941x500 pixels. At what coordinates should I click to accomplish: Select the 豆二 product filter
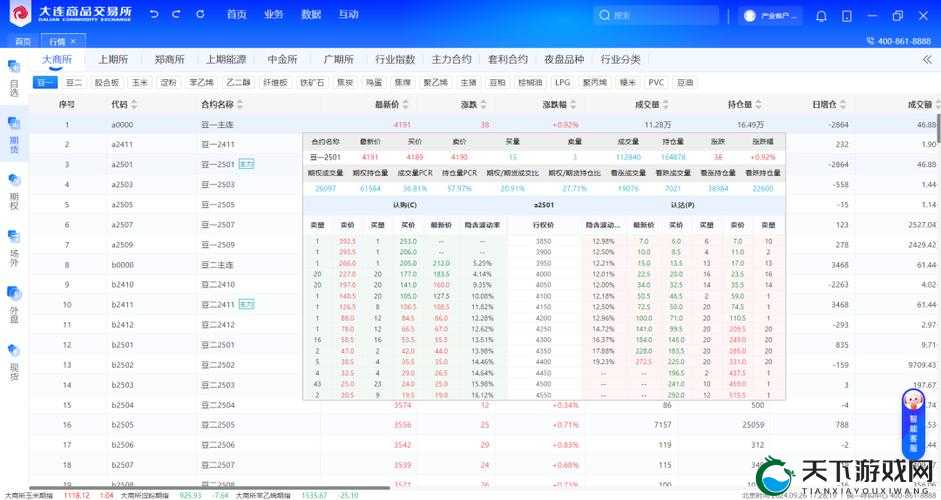[73, 82]
